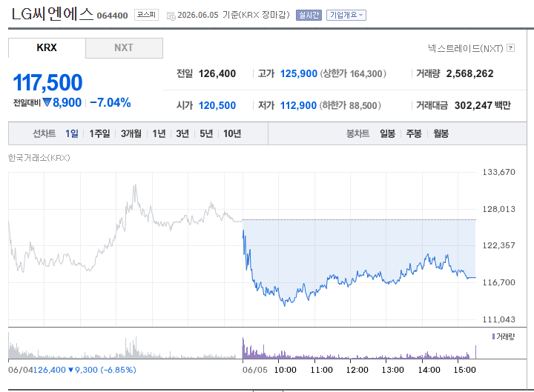The image size is (534, 392).
Task: Click the opening price 120,500
Action: click(217, 105)
